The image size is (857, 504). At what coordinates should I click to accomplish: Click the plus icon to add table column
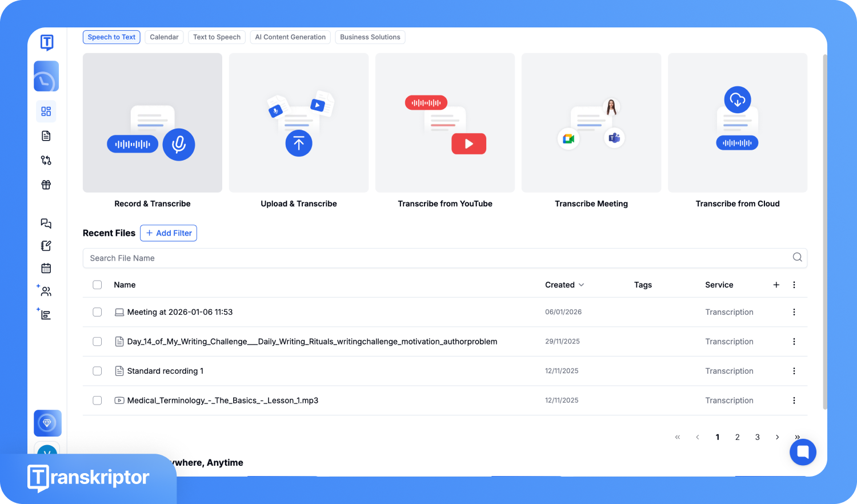point(776,285)
